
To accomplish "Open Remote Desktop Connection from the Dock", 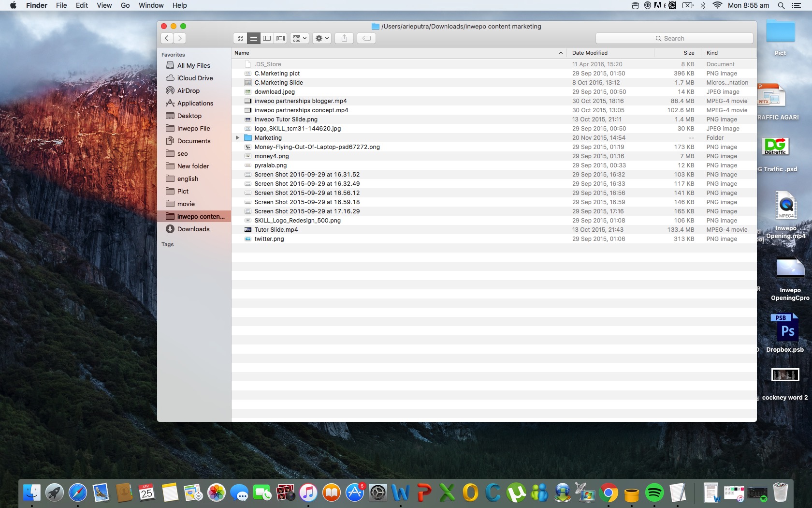I will 585,493.
